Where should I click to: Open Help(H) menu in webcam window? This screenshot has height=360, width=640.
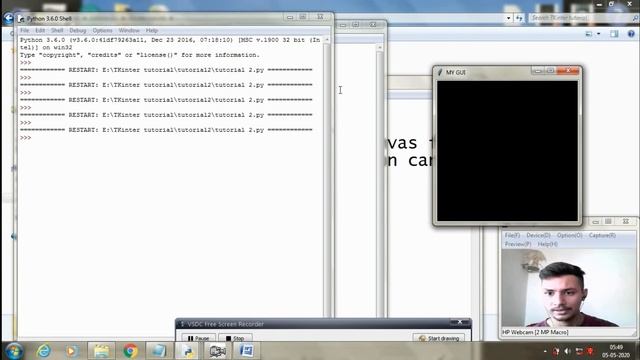(547, 244)
